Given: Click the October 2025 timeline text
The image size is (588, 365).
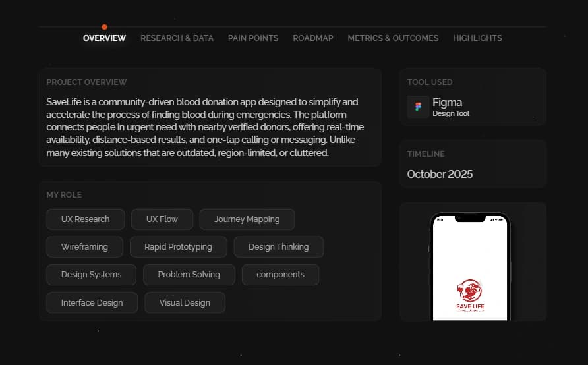Looking at the screenshot, I should (440, 174).
